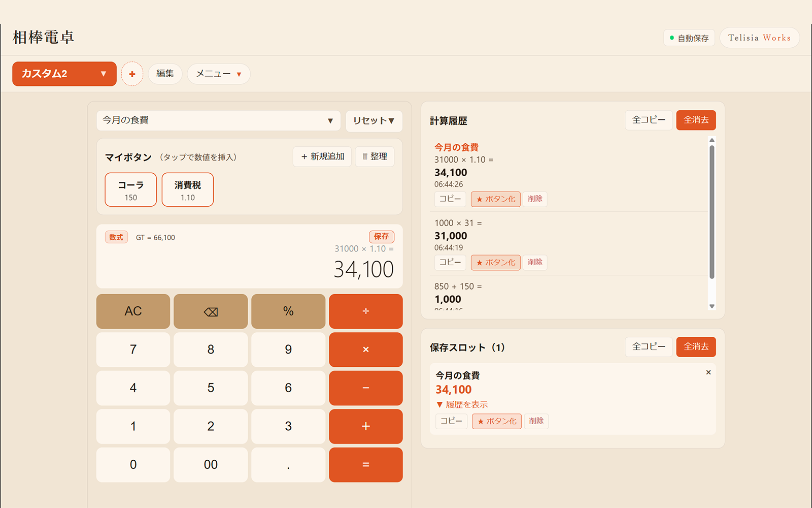This screenshot has height=508, width=812.
Task: Click the decimal point key
Action: pyautogui.click(x=288, y=465)
